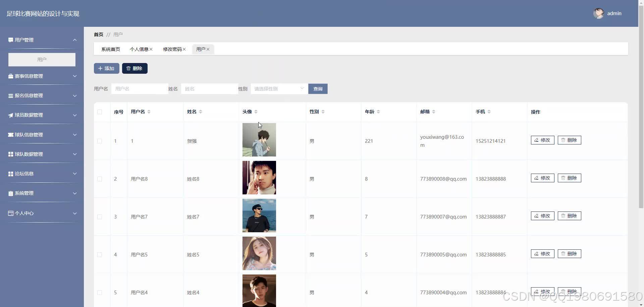Screen dimensions: 644x307
Task: Expand the 系统管理 chevron
Action: (x=75, y=193)
